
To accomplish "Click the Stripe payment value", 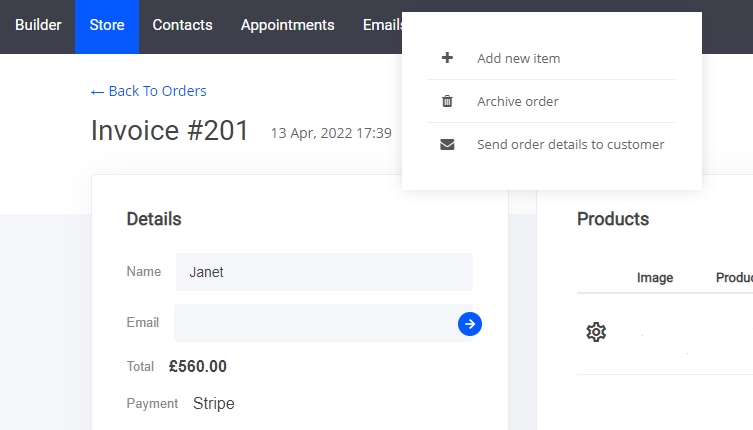I will 213,404.
